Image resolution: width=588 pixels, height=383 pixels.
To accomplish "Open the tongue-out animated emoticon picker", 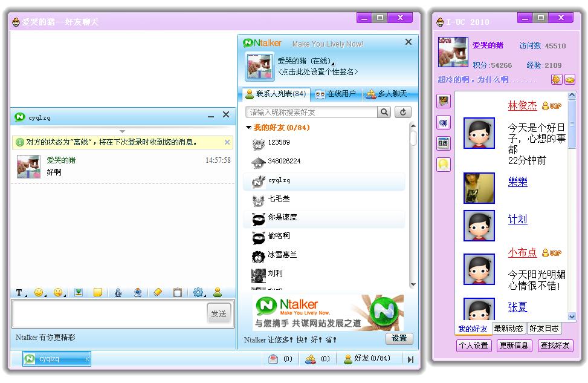I will [59, 292].
